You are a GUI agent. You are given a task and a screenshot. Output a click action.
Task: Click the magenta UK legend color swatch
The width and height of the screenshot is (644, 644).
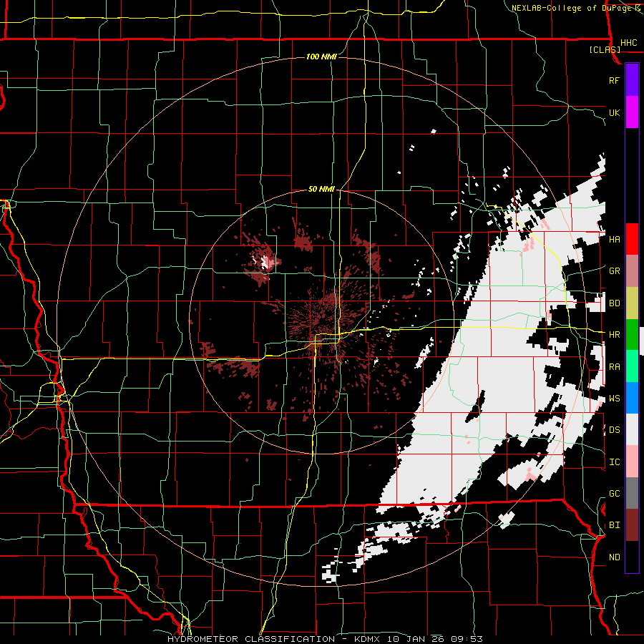[x=632, y=112]
